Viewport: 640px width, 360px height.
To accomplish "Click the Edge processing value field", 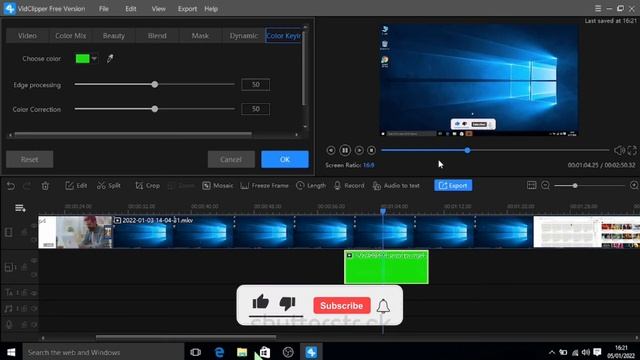I will click(256, 84).
